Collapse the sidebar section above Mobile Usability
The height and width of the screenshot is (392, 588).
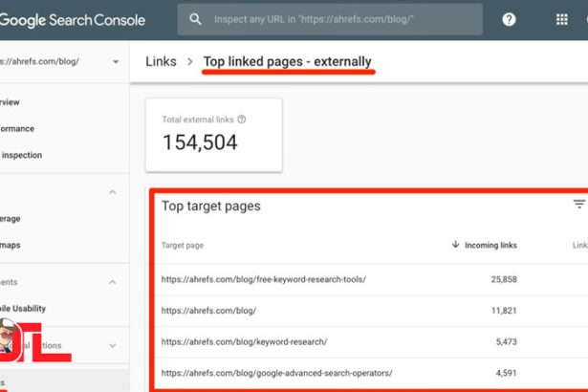112,282
